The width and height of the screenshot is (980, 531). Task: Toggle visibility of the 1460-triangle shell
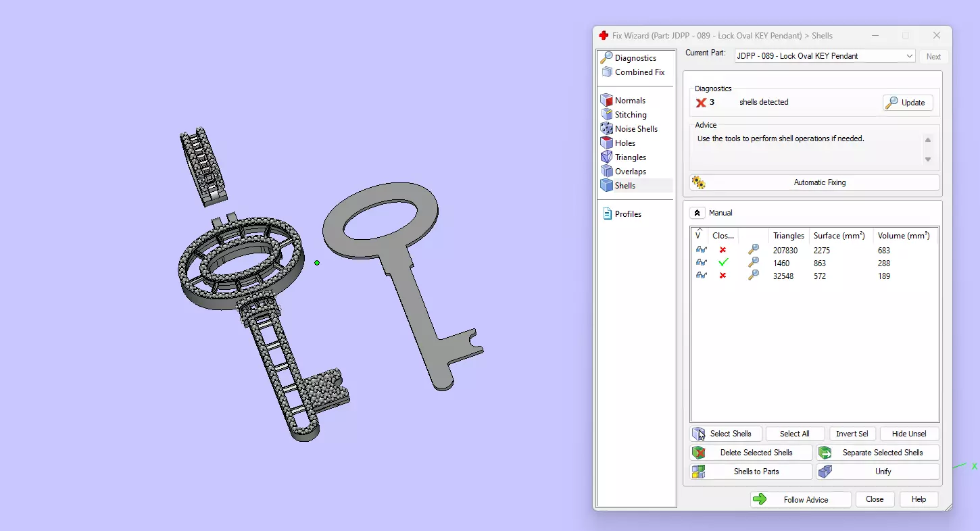(x=701, y=263)
